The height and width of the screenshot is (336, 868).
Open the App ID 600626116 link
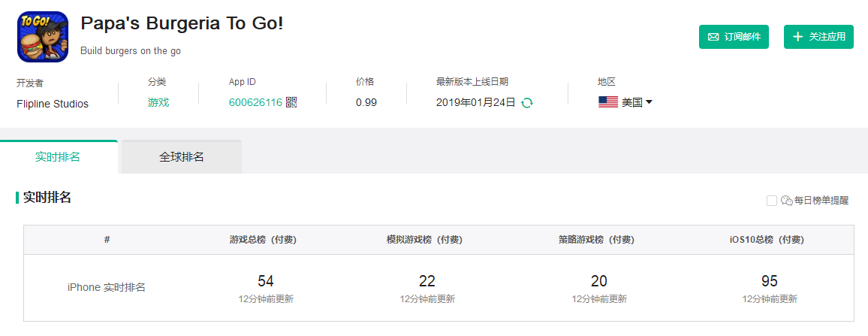pos(256,102)
